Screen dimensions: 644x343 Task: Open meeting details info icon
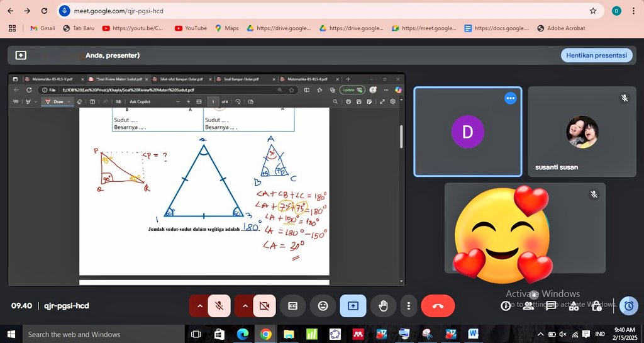[x=506, y=306]
